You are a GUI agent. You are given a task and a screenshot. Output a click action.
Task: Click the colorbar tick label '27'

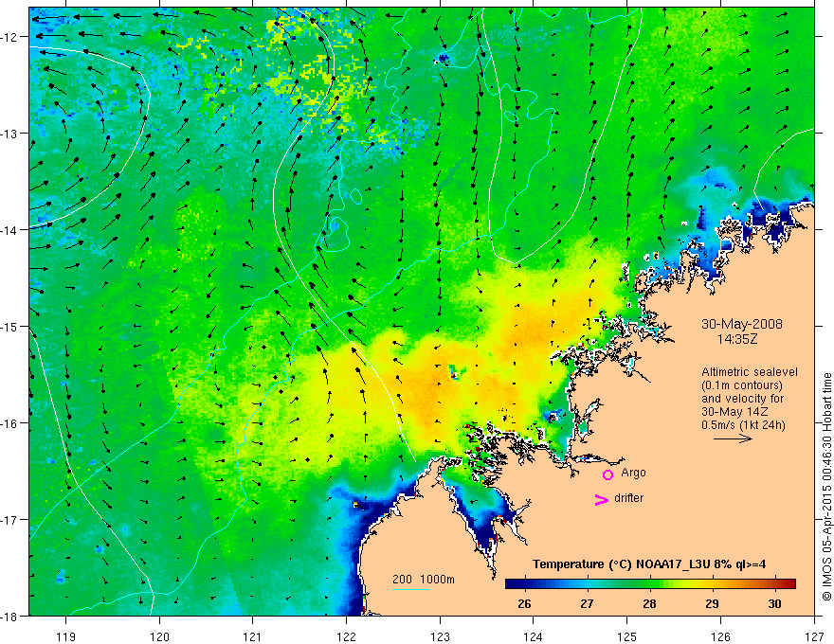(587, 603)
